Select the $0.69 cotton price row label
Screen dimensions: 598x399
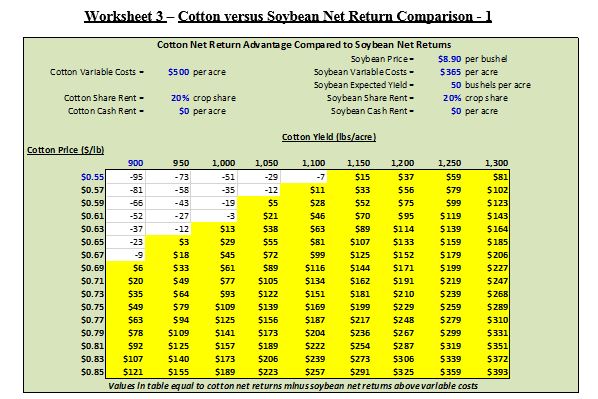coord(92,268)
